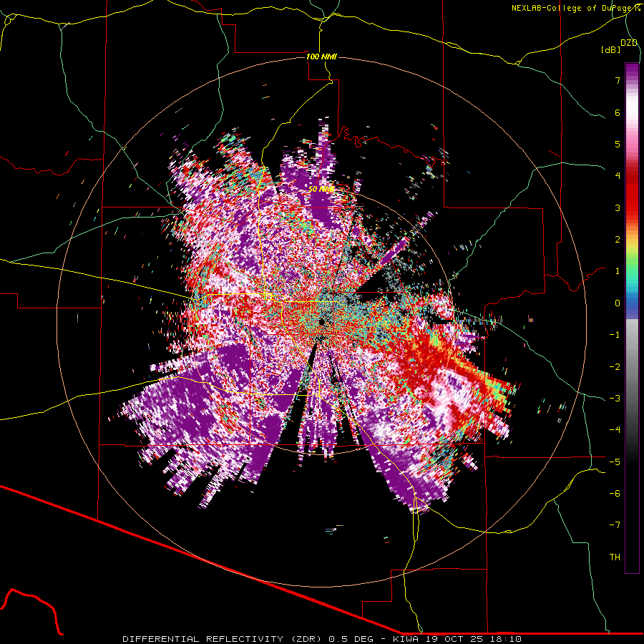Screen dimensions: 644x644
Task: Click the 7 dB scale value
Action: [618, 80]
